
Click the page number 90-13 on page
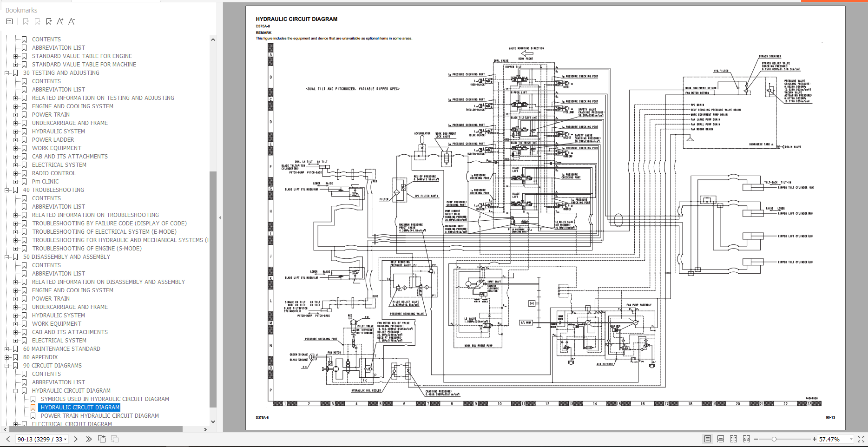coord(830,417)
